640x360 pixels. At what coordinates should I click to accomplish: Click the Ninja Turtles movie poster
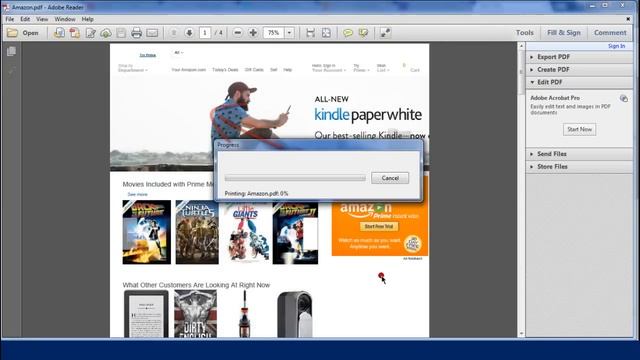(197, 232)
